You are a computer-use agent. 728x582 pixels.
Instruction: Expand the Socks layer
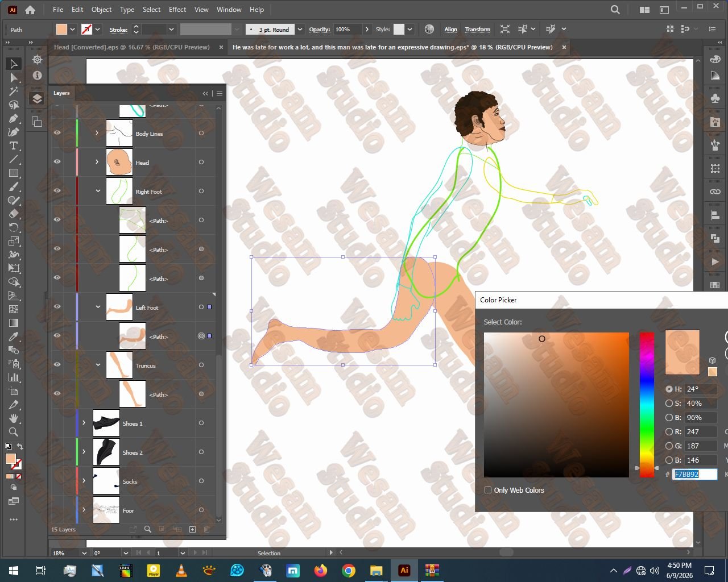click(84, 481)
